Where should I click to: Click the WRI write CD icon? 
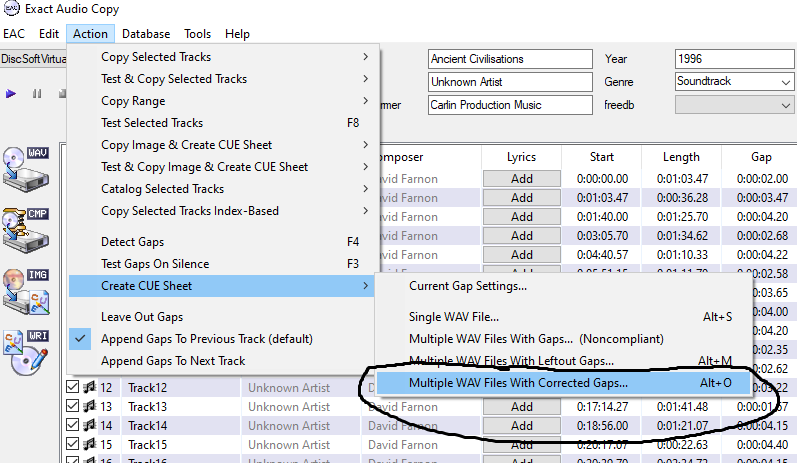[x=26, y=352]
